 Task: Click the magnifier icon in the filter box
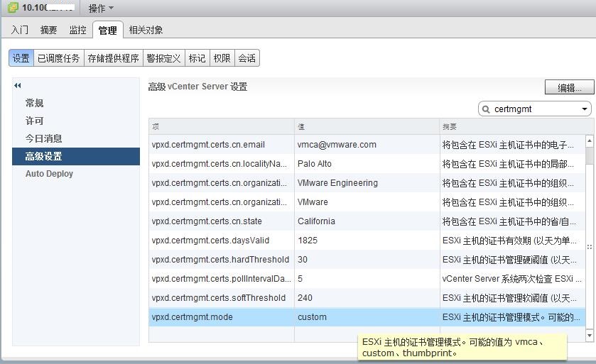(x=486, y=109)
